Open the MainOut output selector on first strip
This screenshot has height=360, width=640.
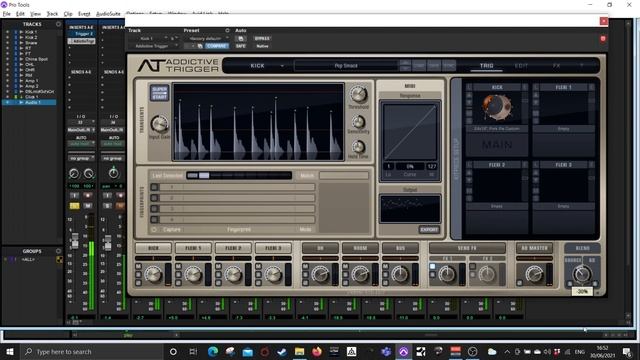(81, 130)
